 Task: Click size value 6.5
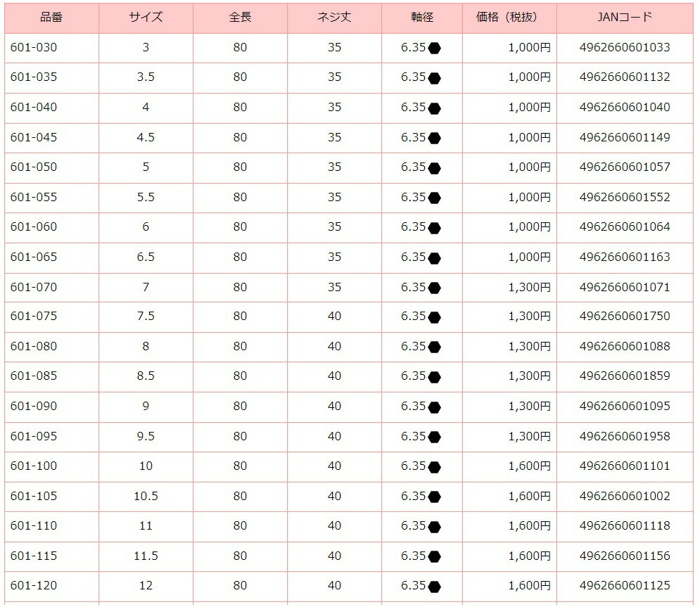click(146, 257)
